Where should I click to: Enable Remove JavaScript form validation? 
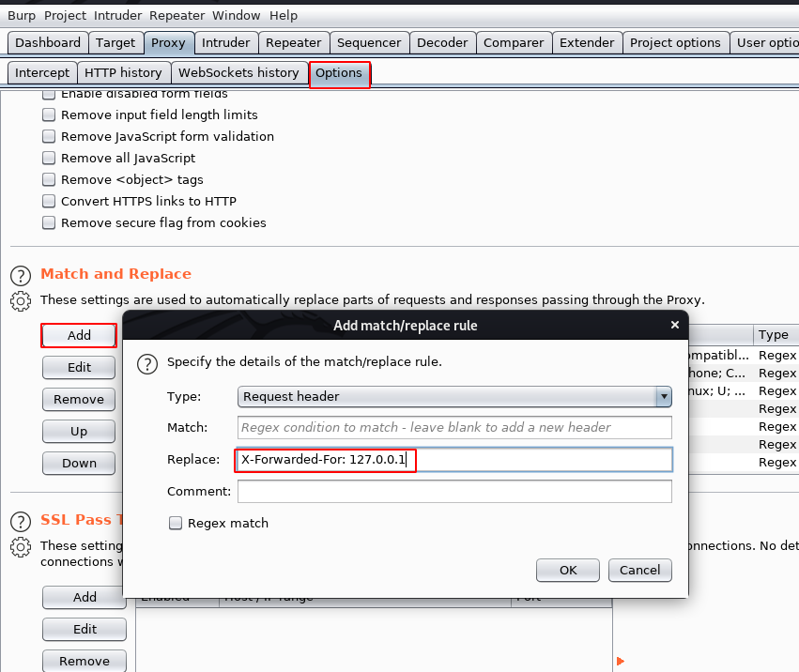pyautogui.click(x=49, y=136)
